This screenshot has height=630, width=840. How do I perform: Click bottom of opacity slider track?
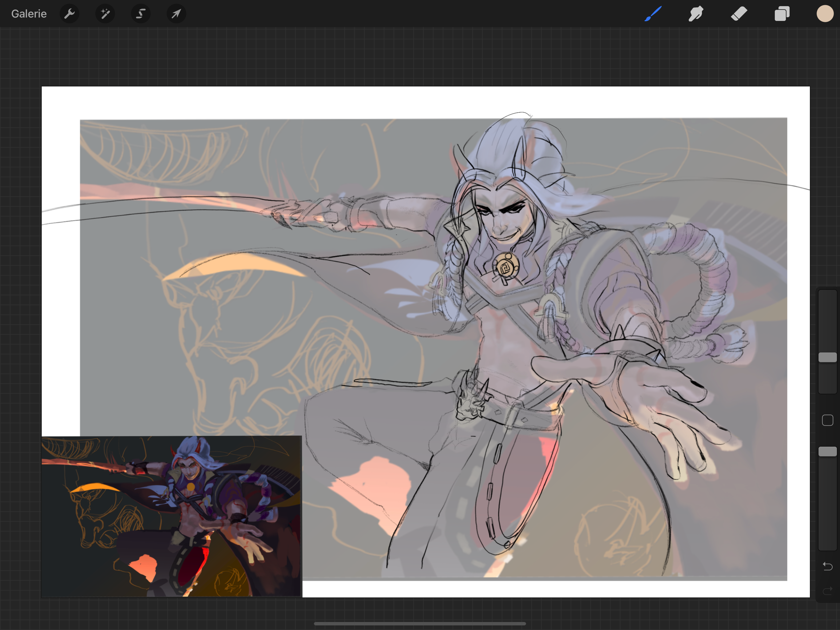[x=827, y=545]
